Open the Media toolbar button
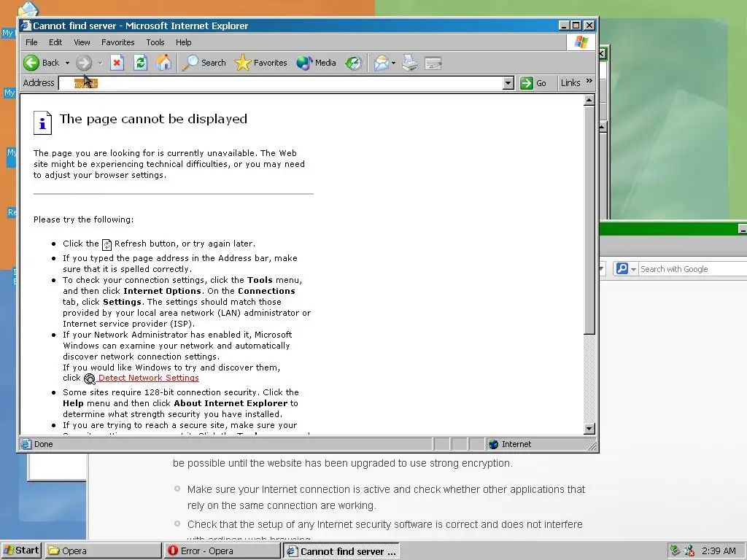Image resolution: width=747 pixels, height=560 pixels. coord(317,63)
